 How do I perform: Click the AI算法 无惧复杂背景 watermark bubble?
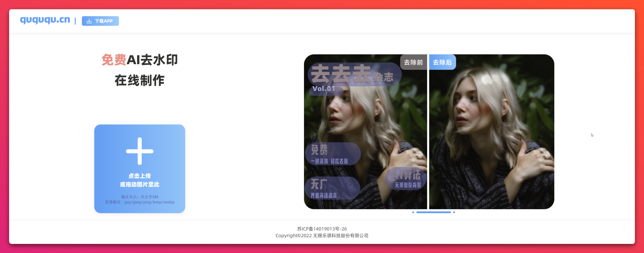tap(406, 178)
